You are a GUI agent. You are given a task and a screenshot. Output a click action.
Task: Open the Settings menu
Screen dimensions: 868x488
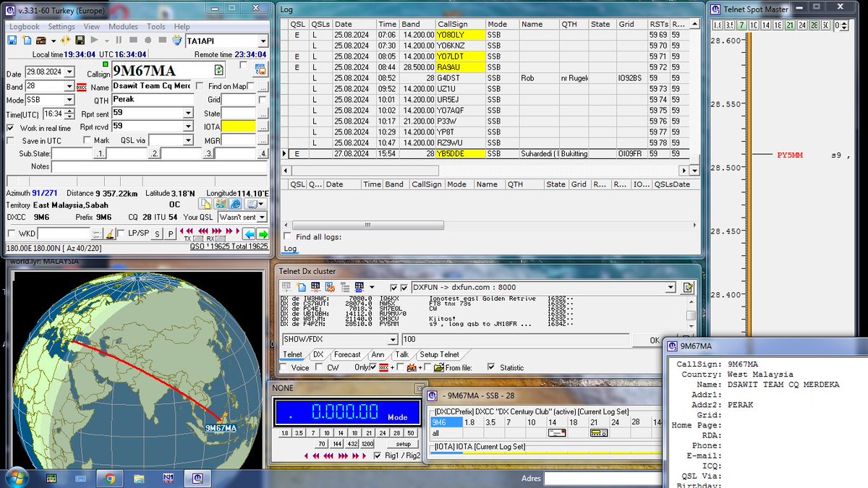tap(61, 27)
